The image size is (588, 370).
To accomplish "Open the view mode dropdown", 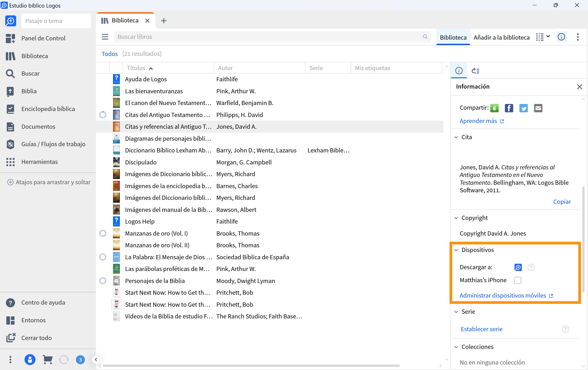I will click(x=543, y=37).
